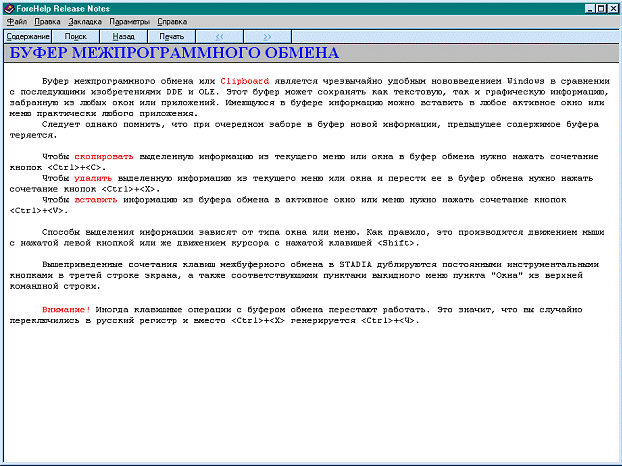Click the Содержание button

(x=28, y=36)
